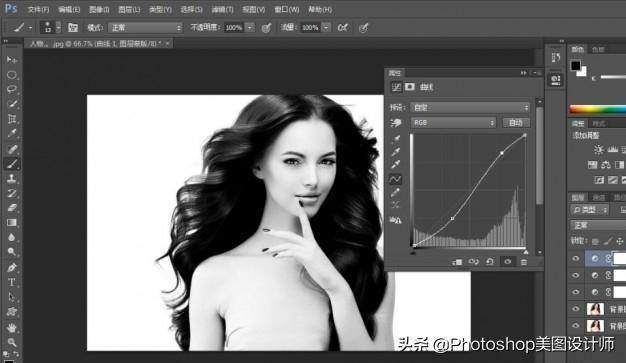Click the upper curve control point

pyautogui.click(x=502, y=153)
